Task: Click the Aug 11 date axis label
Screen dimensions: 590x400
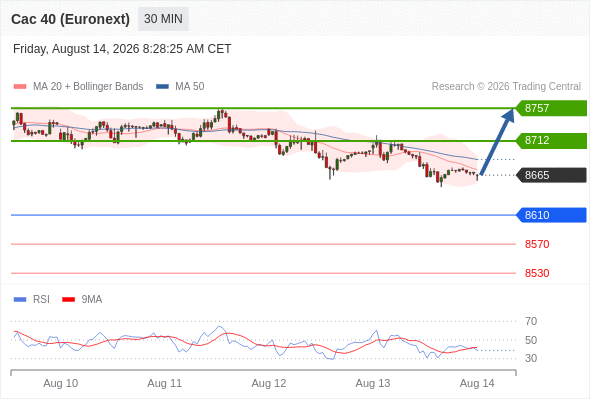Action: tap(164, 383)
